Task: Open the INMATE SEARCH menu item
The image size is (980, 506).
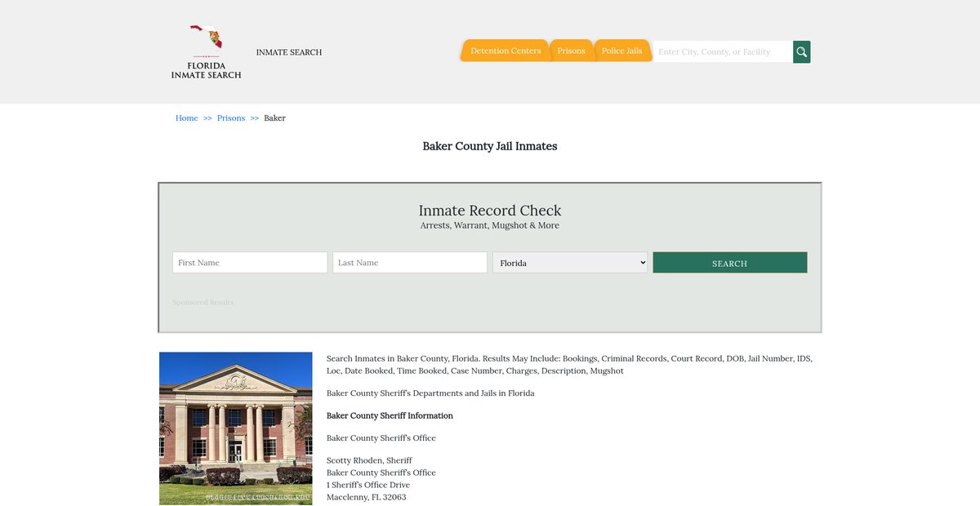Action: (x=289, y=52)
